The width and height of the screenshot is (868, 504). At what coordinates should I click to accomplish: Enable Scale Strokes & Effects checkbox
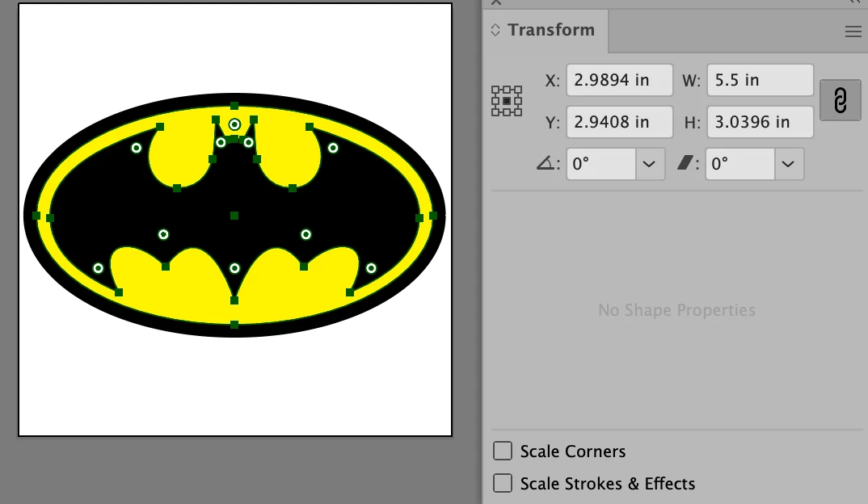[503, 483]
